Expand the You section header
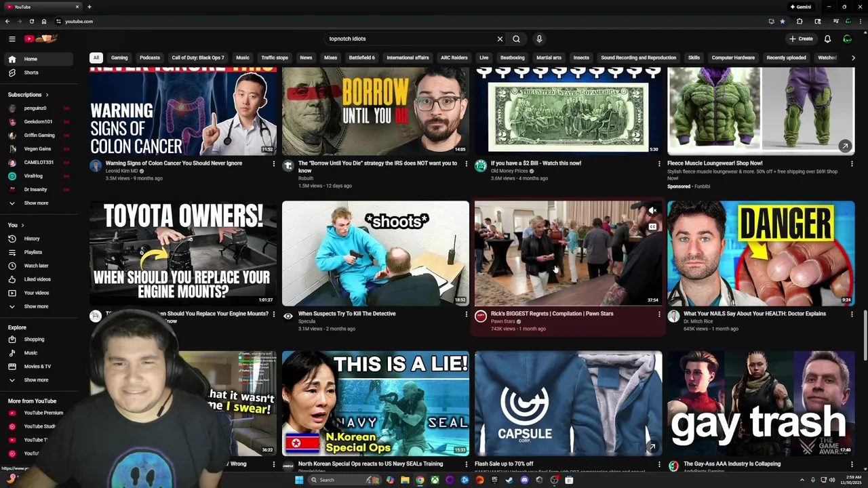Screen dimensions: 868x488 coord(16,225)
